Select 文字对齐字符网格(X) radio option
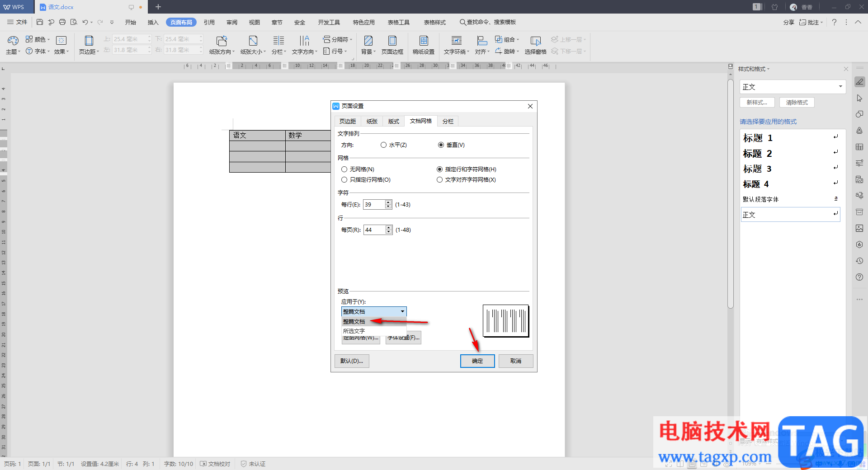This screenshot has width=868, height=470. tap(439, 180)
